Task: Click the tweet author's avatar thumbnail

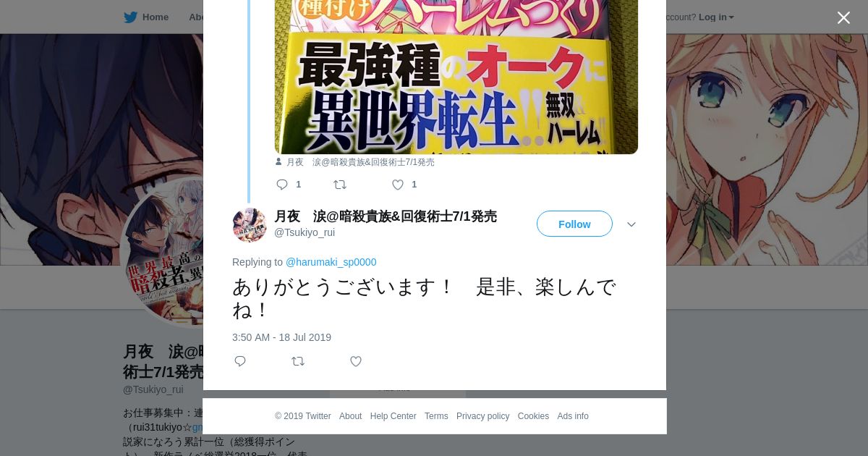Action: tap(250, 224)
